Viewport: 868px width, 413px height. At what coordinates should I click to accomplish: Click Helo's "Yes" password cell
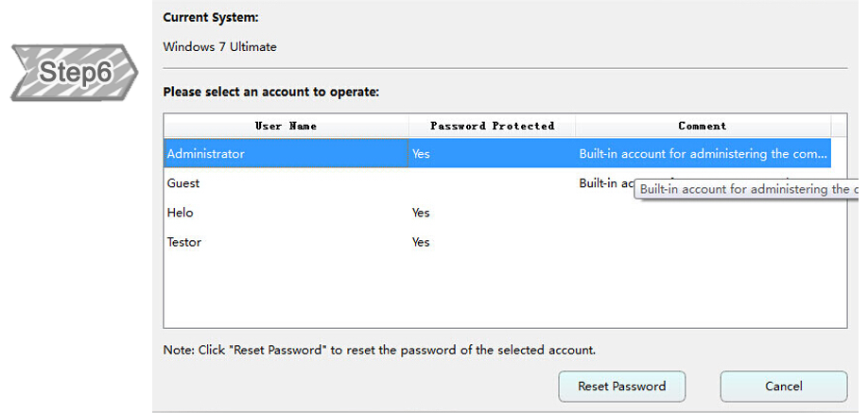[x=421, y=213]
